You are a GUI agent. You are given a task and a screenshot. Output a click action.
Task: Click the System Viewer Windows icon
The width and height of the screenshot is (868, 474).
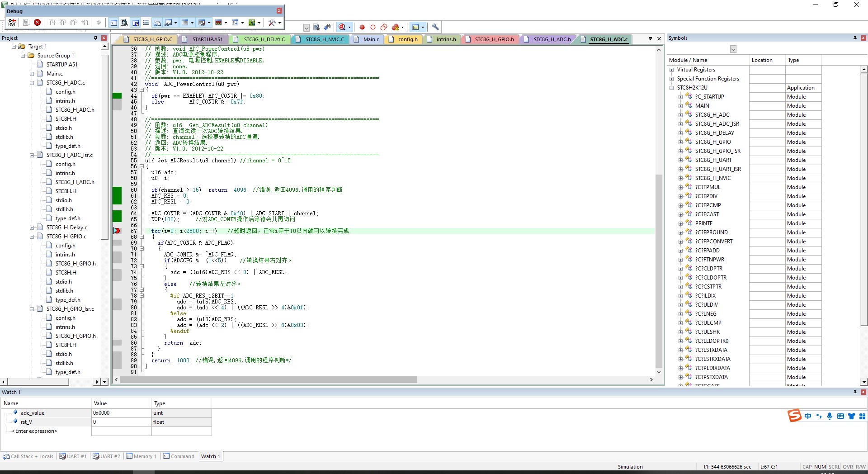252,23
